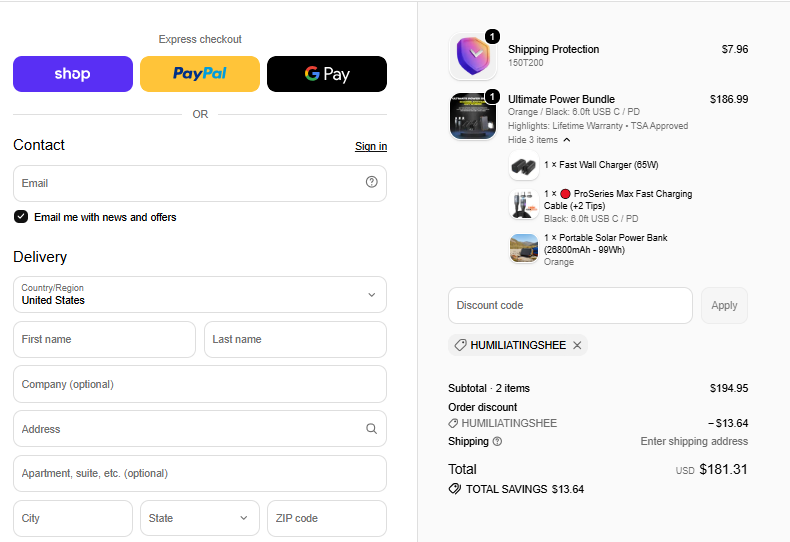Click Order discount tag icon in summary
This screenshot has width=790, height=542.
[453, 424]
